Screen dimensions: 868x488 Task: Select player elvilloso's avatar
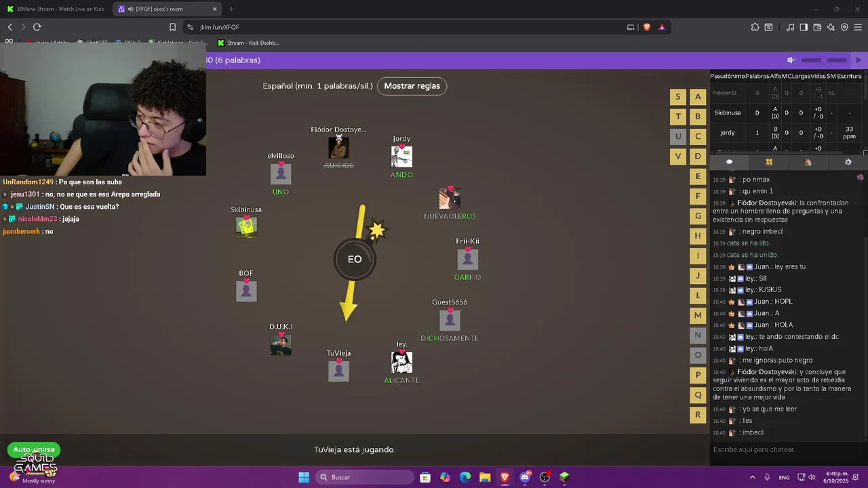tap(281, 174)
